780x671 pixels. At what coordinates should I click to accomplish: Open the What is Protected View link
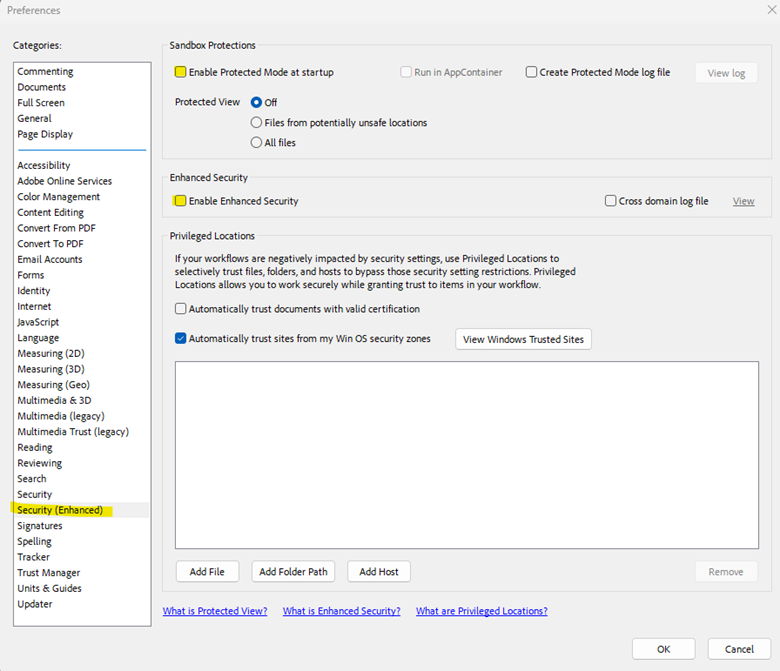(215, 611)
